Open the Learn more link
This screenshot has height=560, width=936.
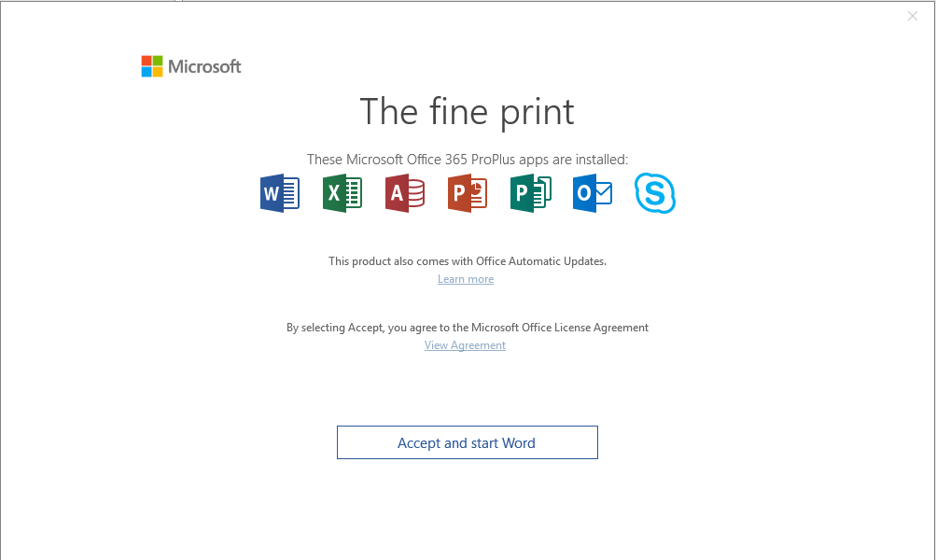point(466,279)
